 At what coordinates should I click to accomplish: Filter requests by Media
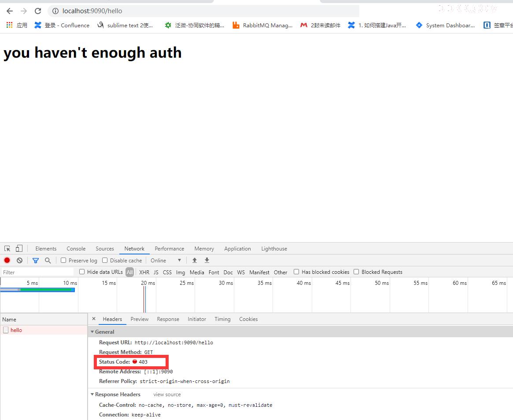[x=197, y=272]
